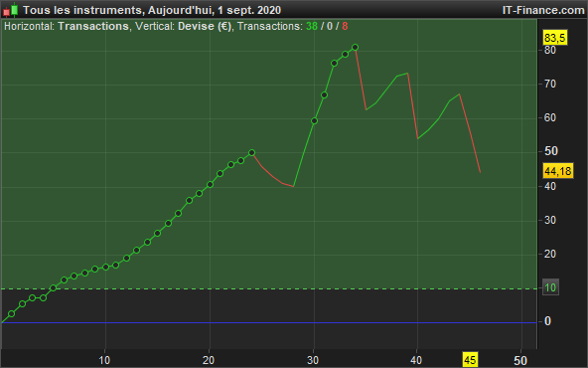Click the neutral transactions count 0

coord(330,26)
